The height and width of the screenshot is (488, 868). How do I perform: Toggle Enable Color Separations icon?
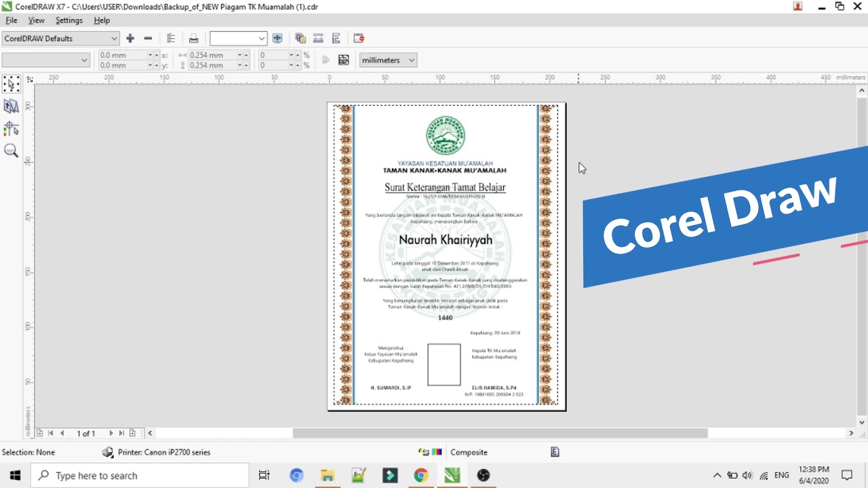(300, 39)
